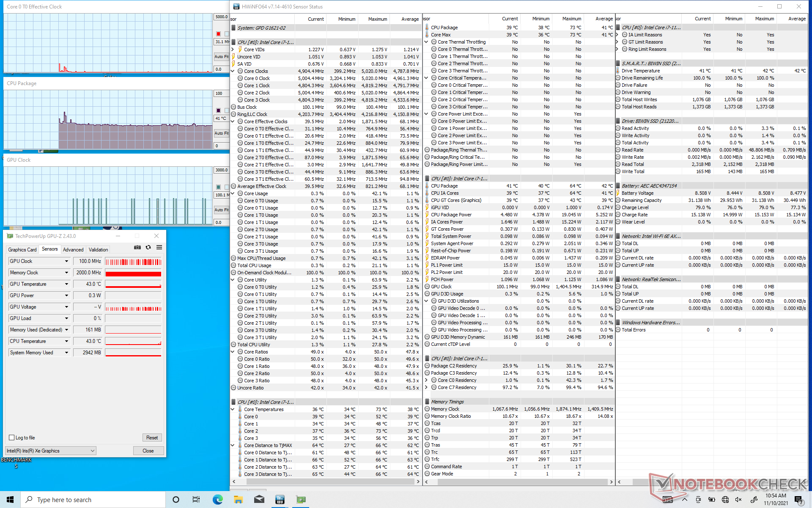Viewport: 812px width, 508px height.
Task: Click the Reset button in GPU-Z
Action: pyautogui.click(x=152, y=438)
